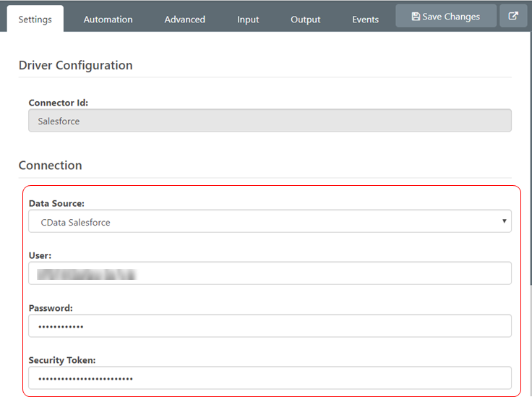The width and height of the screenshot is (532, 397).
Task: Click the User label
Action: point(40,255)
